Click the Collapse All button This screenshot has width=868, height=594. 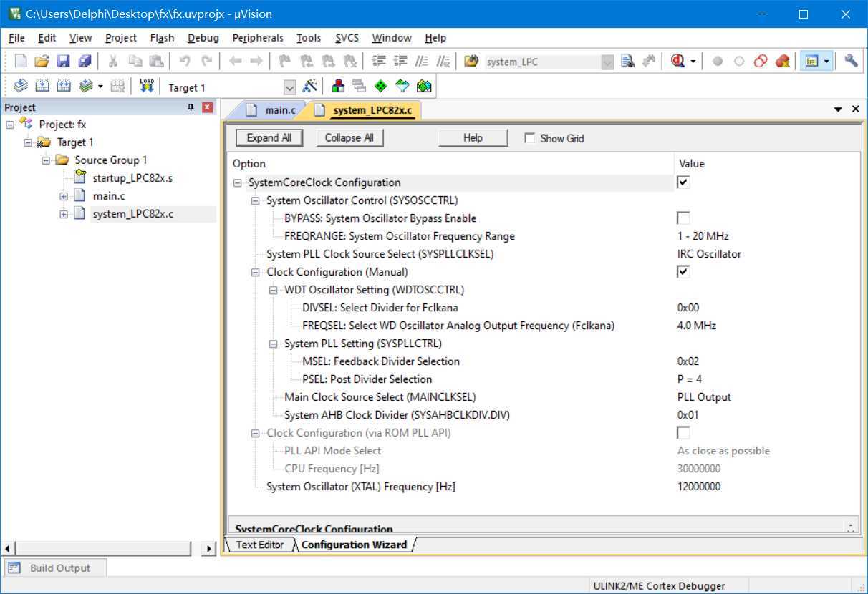click(x=349, y=138)
